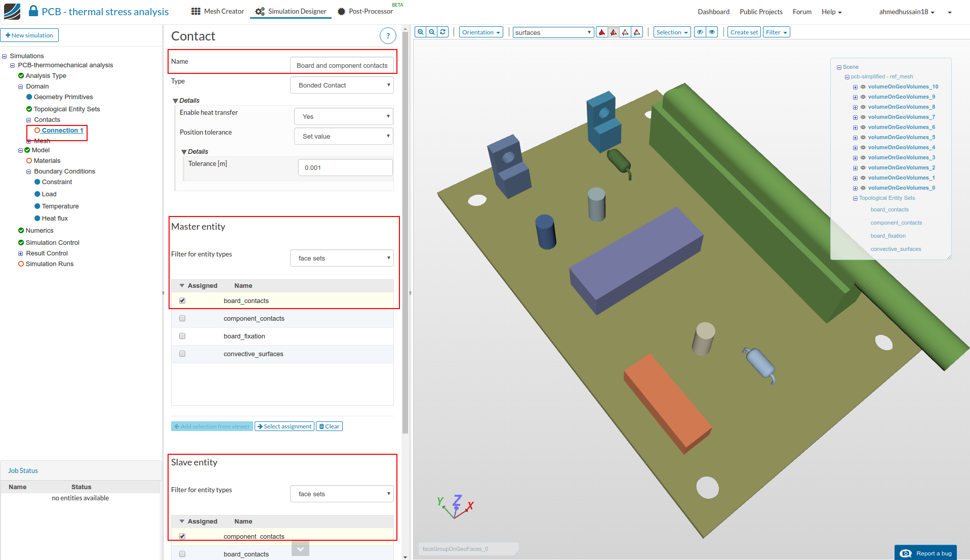The height and width of the screenshot is (560, 970).
Task: Click the Tolerance [m] input field
Action: [345, 167]
